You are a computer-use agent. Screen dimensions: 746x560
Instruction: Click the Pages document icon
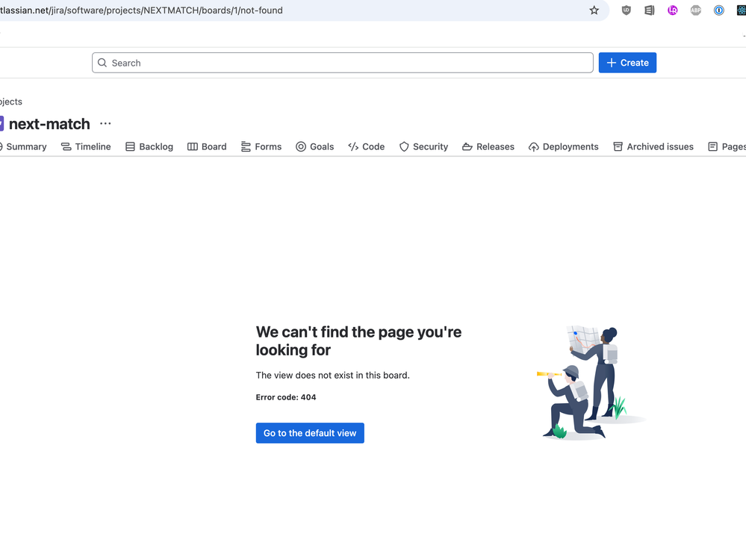(712, 146)
